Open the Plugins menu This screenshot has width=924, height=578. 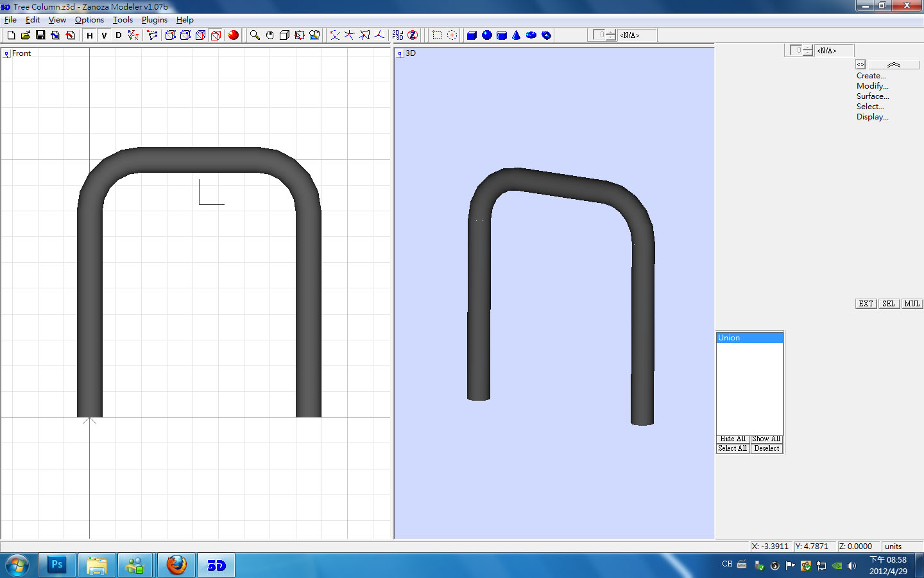pyautogui.click(x=154, y=20)
